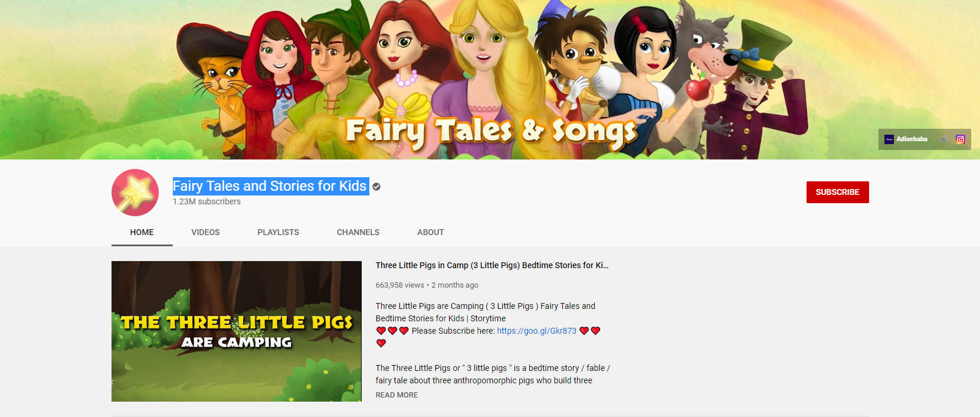This screenshot has width=980, height=417.
Task: Click the Fairy Tales & Songs channel banner
Action: [x=490, y=80]
